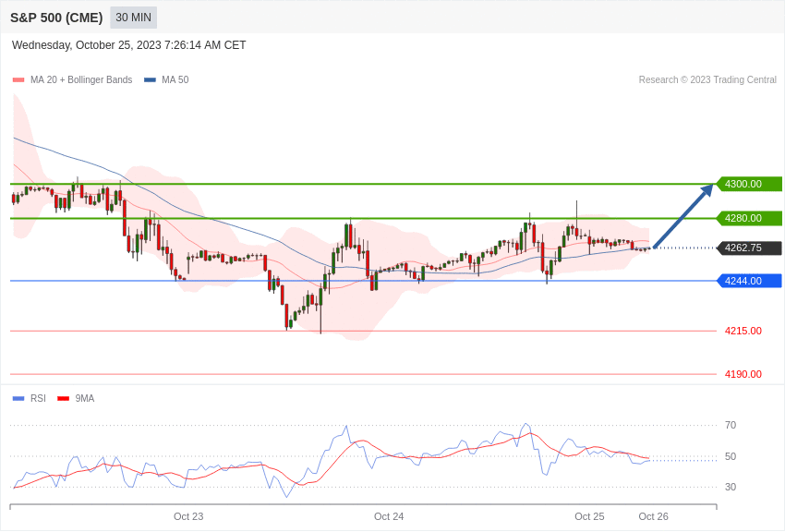Click the 4190.00 red support label

[x=743, y=374]
